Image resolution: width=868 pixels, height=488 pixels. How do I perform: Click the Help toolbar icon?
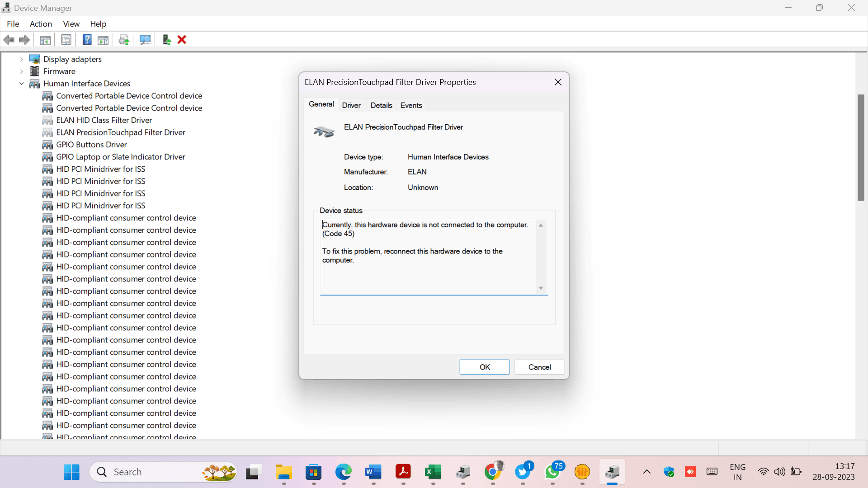click(86, 40)
